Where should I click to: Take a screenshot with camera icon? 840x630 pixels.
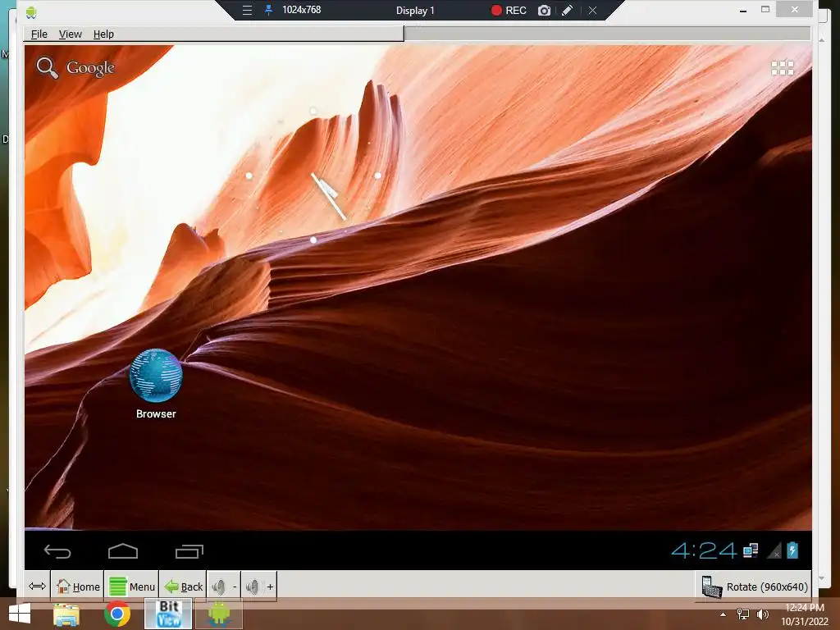point(545,10)
